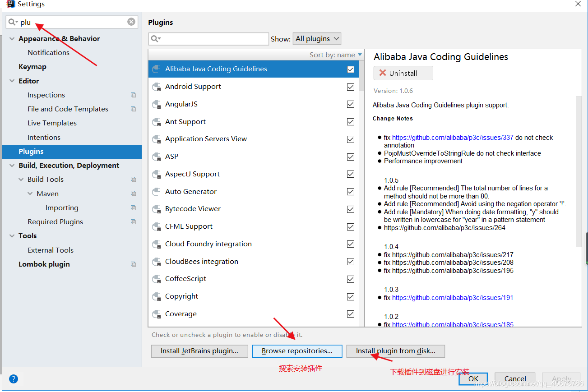Click the AngularJS plugin icon
Viewport: 588px width, 392px height.
pos(157,104)
